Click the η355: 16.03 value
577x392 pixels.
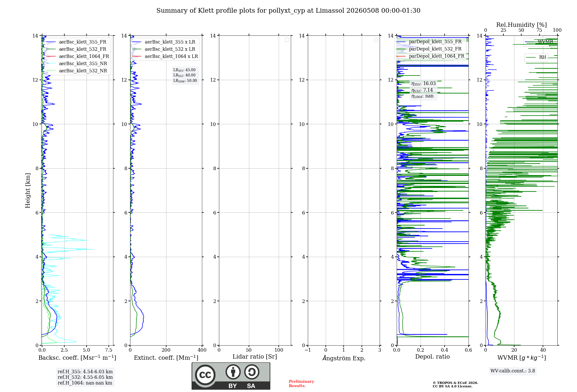pos(424,84)
